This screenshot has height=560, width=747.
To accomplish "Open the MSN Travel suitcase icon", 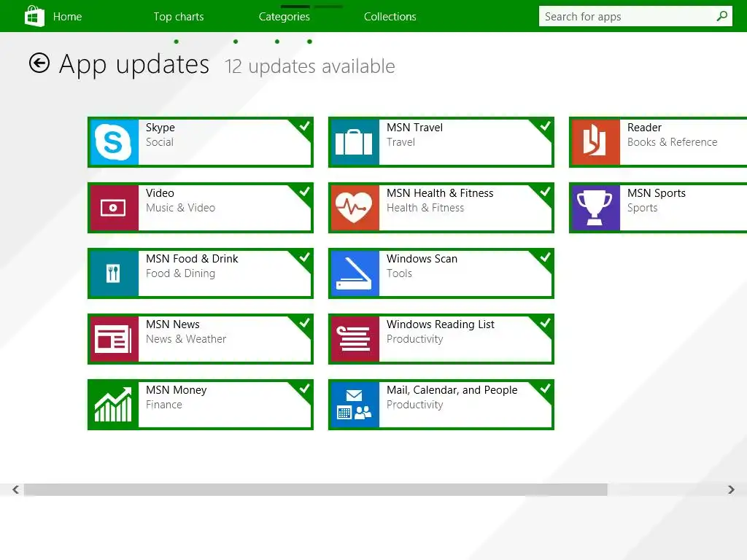I will 354,142.
